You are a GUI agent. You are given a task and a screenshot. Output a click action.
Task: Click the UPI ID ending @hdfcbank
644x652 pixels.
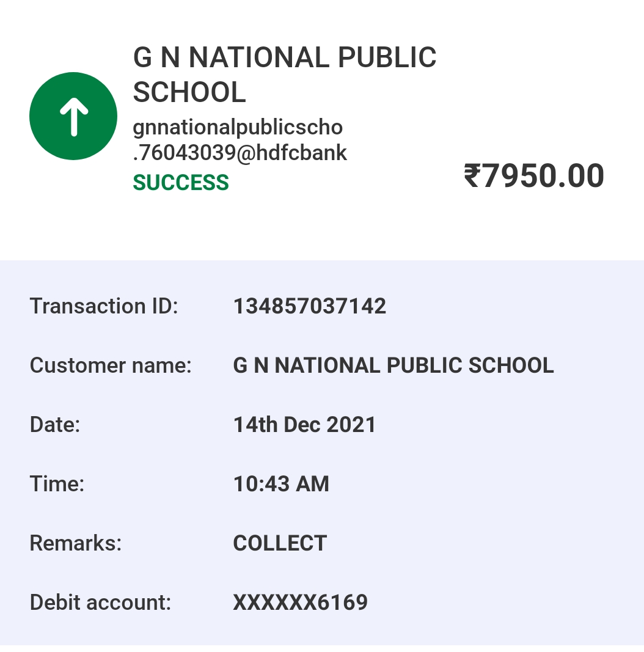pos(240,140)
